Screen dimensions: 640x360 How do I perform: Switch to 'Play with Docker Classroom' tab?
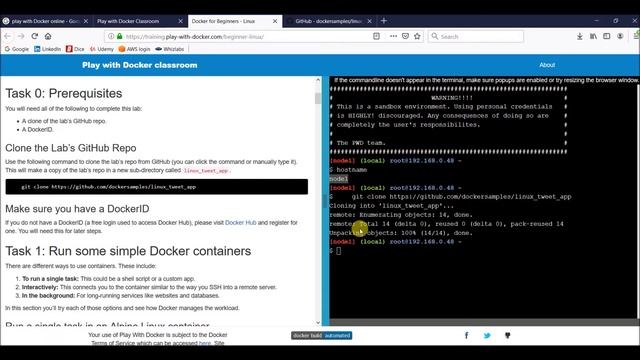click(x=140, y=21)
